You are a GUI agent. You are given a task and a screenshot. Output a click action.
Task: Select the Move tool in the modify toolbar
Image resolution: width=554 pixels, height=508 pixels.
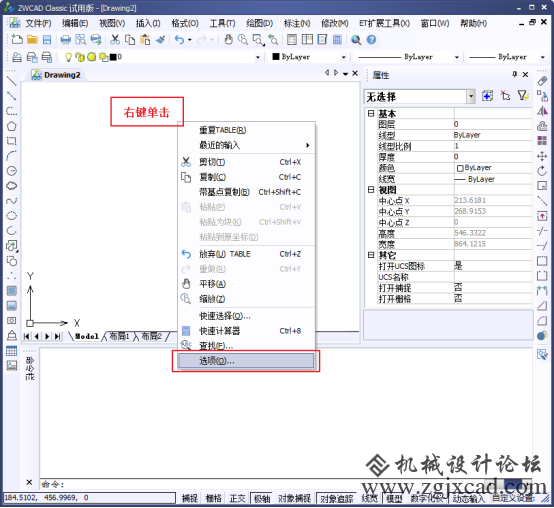[x=542, y=156]
